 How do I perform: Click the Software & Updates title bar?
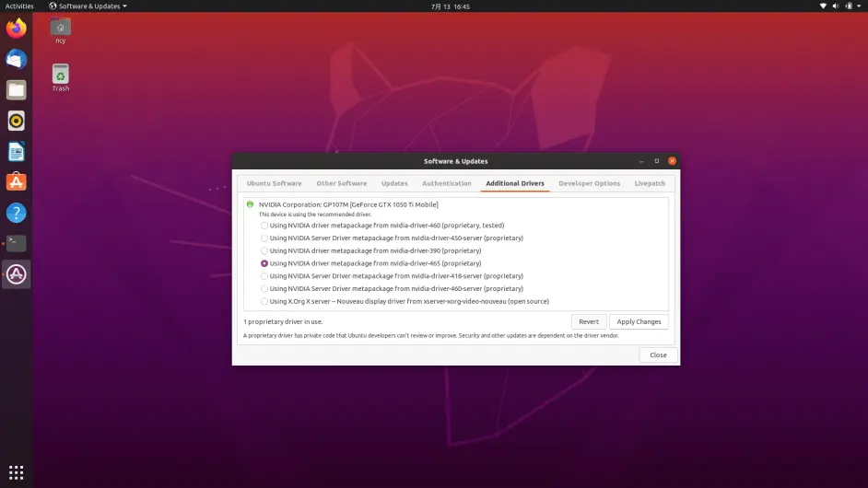455,161
